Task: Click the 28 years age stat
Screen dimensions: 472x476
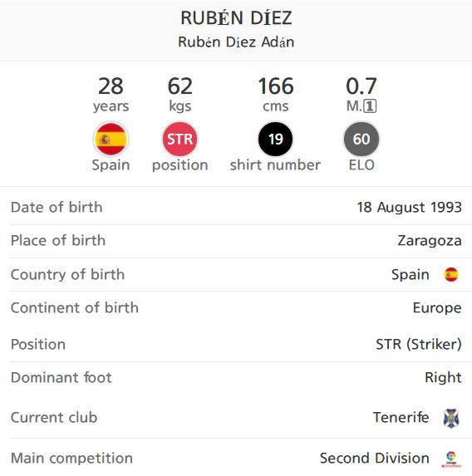Action: tap(111, 94)
